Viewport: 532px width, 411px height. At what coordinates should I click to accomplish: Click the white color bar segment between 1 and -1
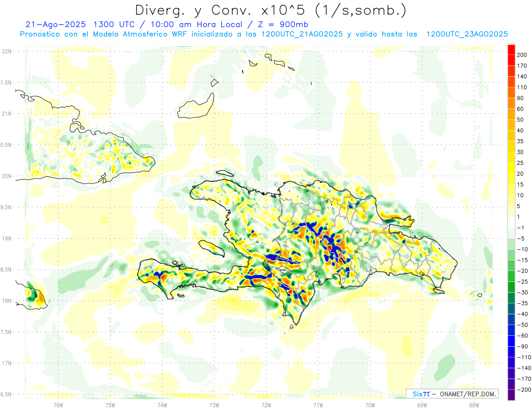coord(511,222)
